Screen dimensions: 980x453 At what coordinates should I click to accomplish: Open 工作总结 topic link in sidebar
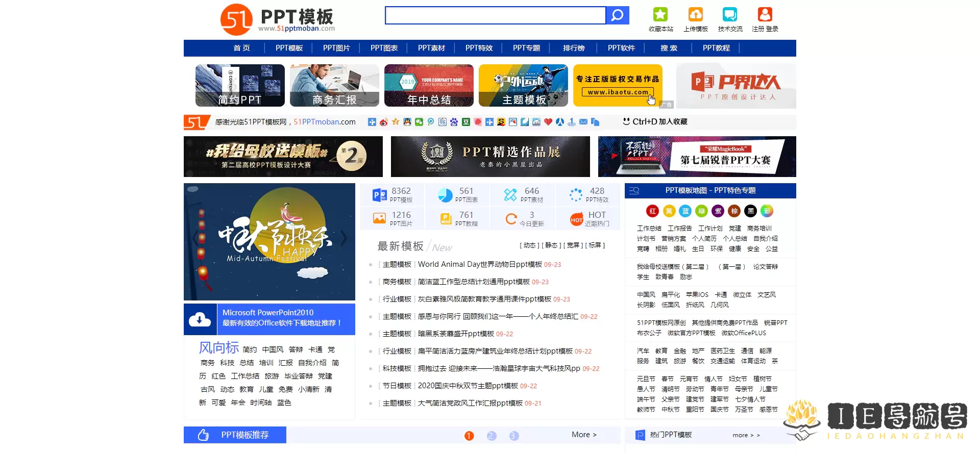coord(649,229)
